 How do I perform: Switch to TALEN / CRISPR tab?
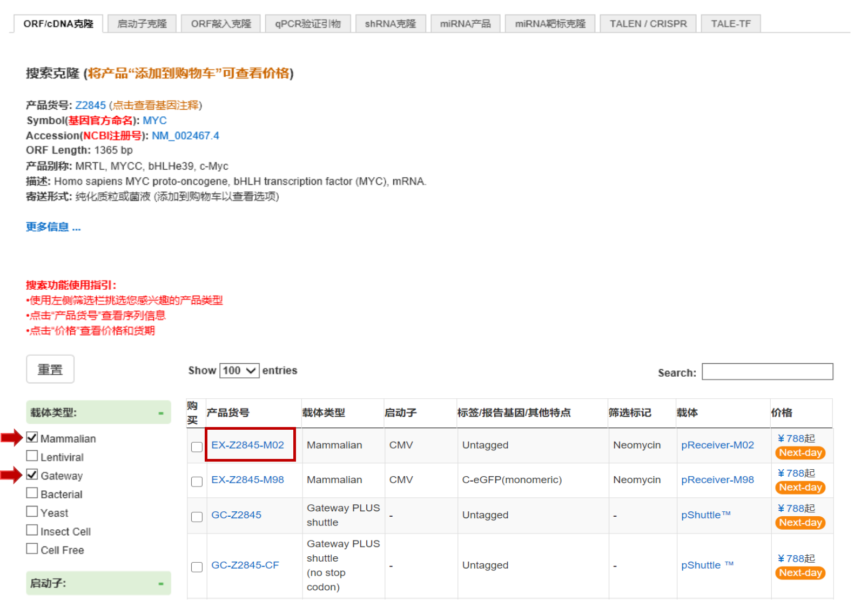(x=648, y=24)
